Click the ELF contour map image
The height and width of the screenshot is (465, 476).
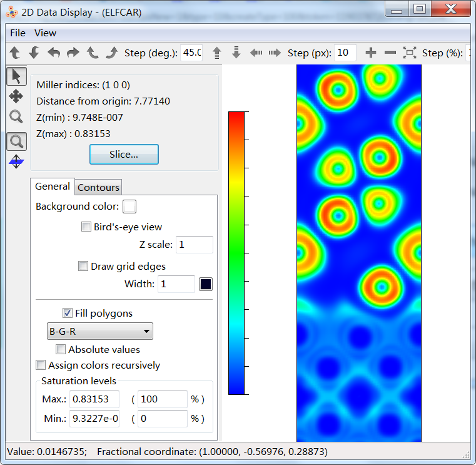(x=359, y=253)
